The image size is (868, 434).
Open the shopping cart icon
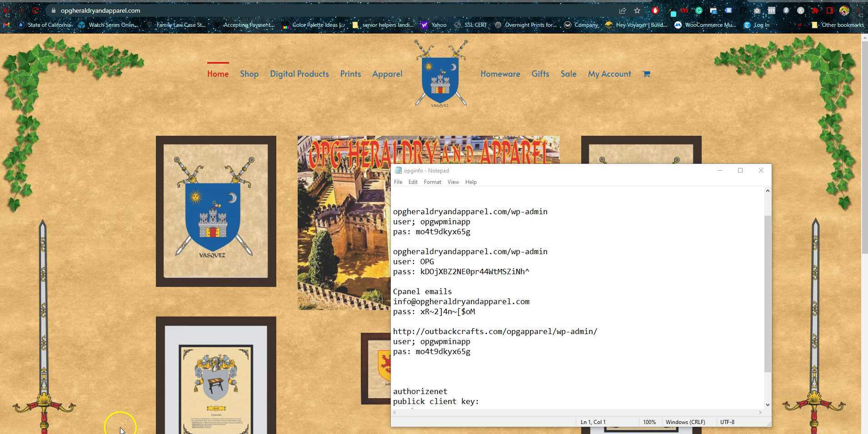click(646, 74)
